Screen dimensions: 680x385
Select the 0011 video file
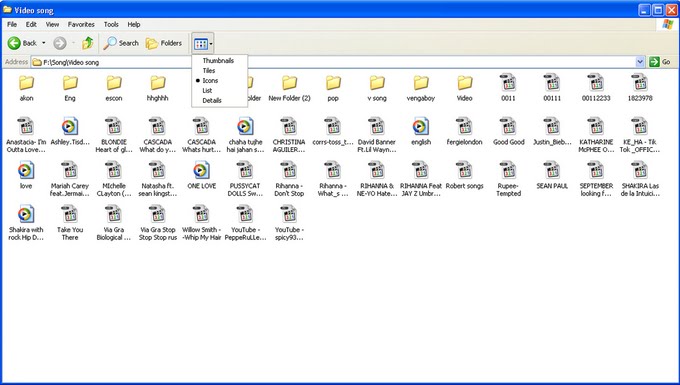click(x=508, y=88)
